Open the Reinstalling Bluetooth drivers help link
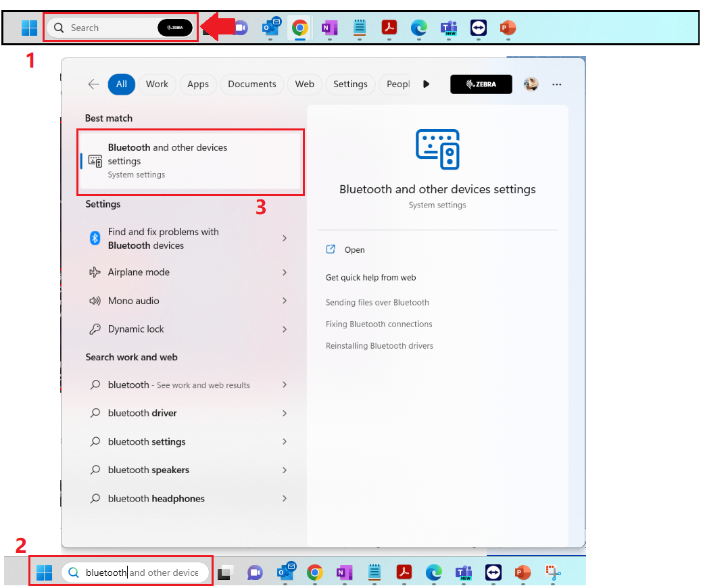Viewport: 701px width, 588px height. (379, 346)
